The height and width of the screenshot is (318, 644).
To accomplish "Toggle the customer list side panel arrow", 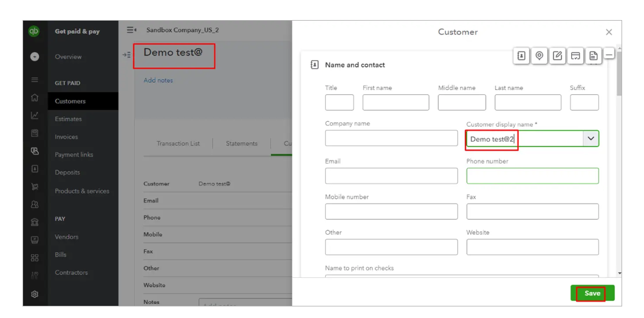I will pyautogui.click(x=126, y=55).
